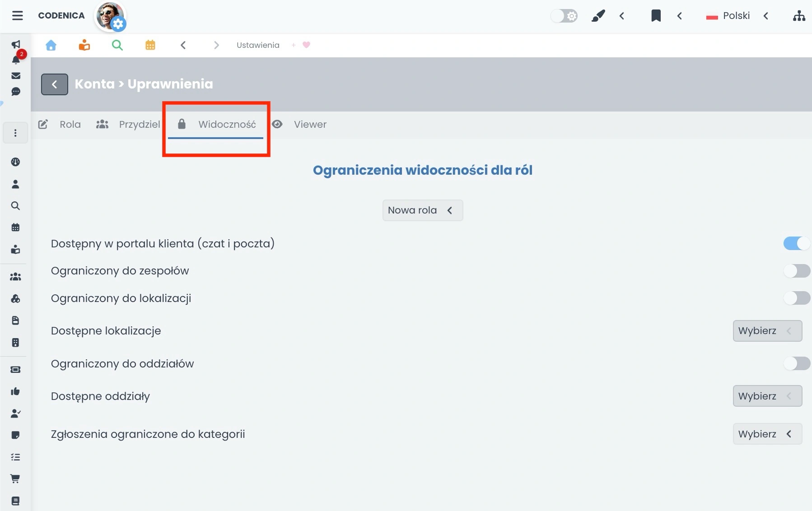The image size is (812, 511).
Task: Expand the 'Nowa rola' role selector
Action: pyautogui.click(x=423, y=210)
